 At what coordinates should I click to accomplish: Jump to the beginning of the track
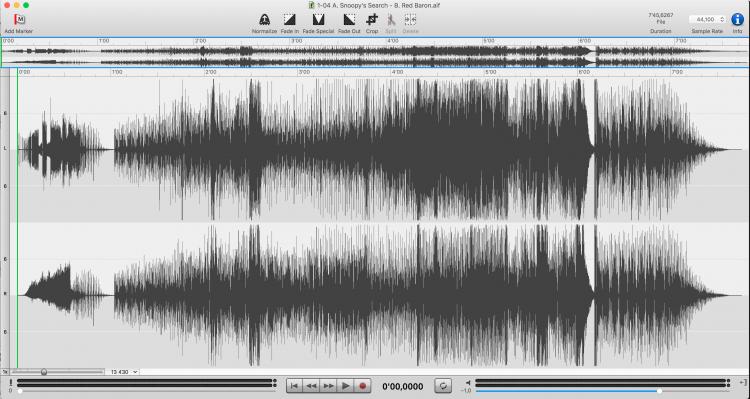point(294,386)
